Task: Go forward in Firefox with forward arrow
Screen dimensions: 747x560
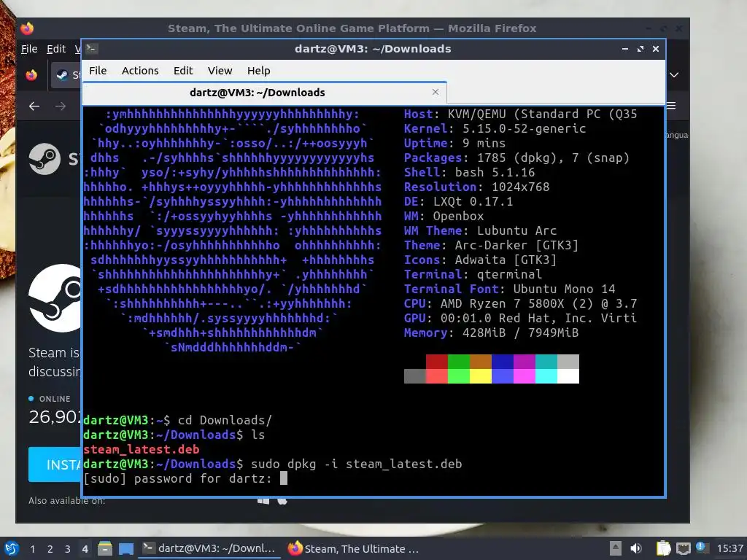Action: click(x=60, y=106)
